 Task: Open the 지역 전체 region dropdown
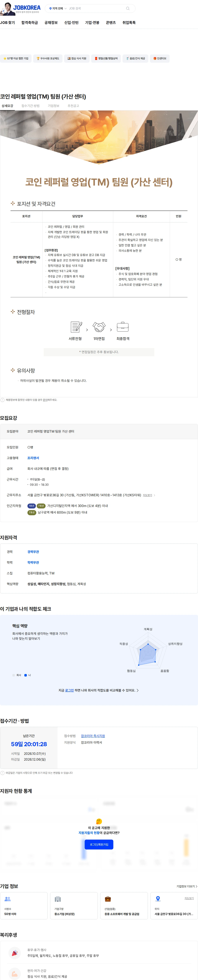coord(58,8)
